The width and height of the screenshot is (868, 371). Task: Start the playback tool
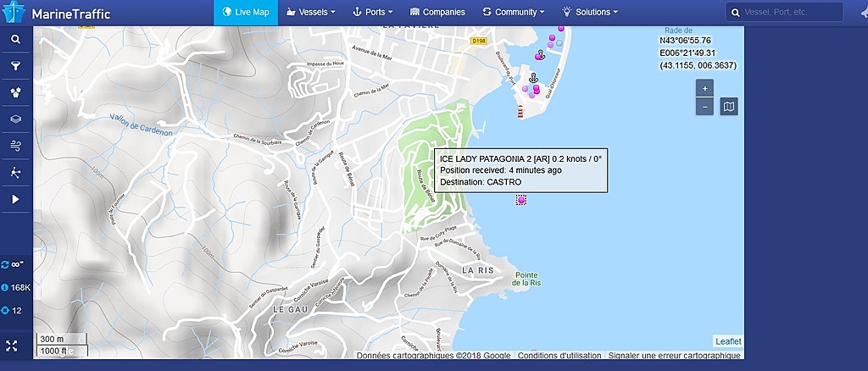[x=16, y=199]
